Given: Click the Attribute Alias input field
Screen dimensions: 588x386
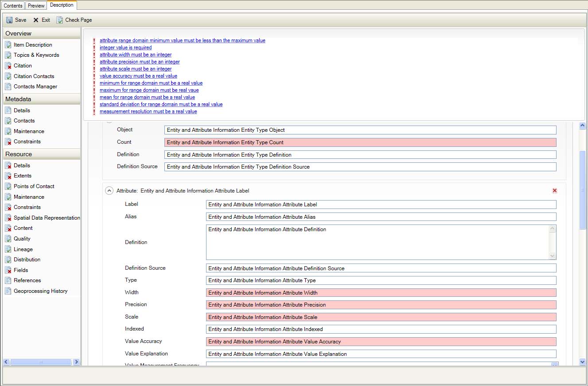Looking at the screenshot, I should 381,217.
